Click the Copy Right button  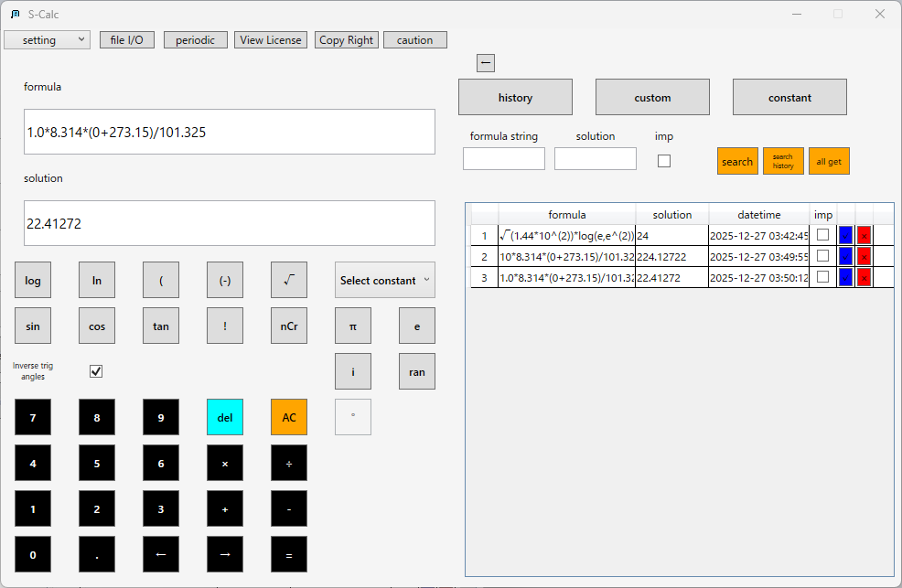pos(347,39)
